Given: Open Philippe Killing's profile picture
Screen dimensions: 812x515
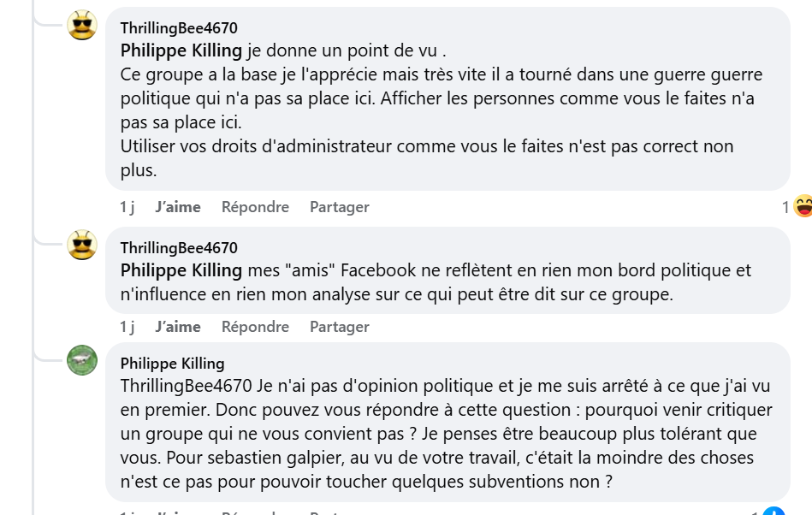Looking at the screenshot, I should (82, 360).
